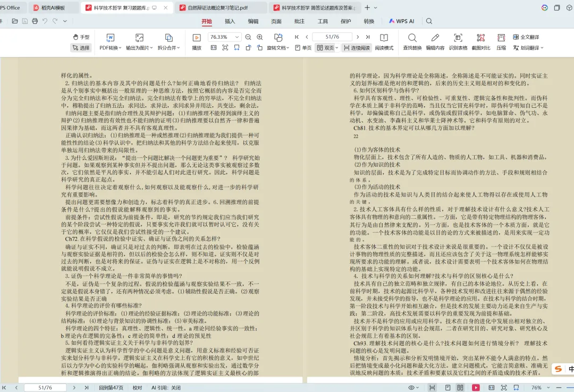
Task: Click the zoom in magnifier icon
Action: 259,37
